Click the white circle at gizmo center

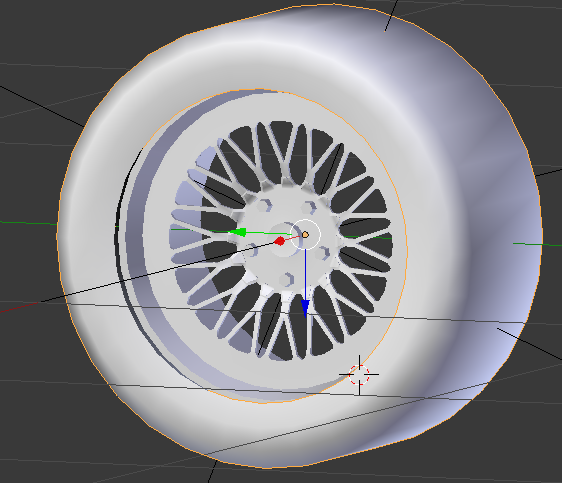click(305, 234)
